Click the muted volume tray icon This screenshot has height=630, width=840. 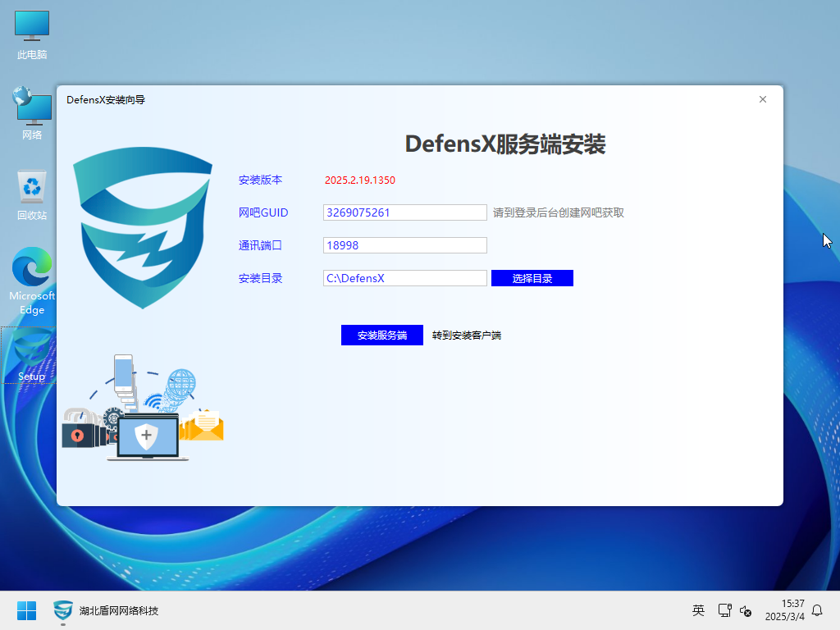point(746,610)
